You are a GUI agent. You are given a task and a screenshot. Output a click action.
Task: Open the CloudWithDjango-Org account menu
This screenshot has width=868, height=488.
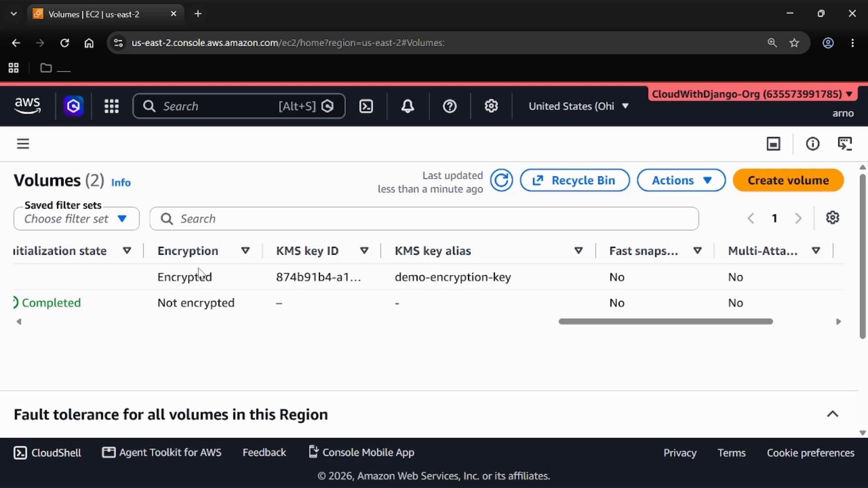pos(752,94)
